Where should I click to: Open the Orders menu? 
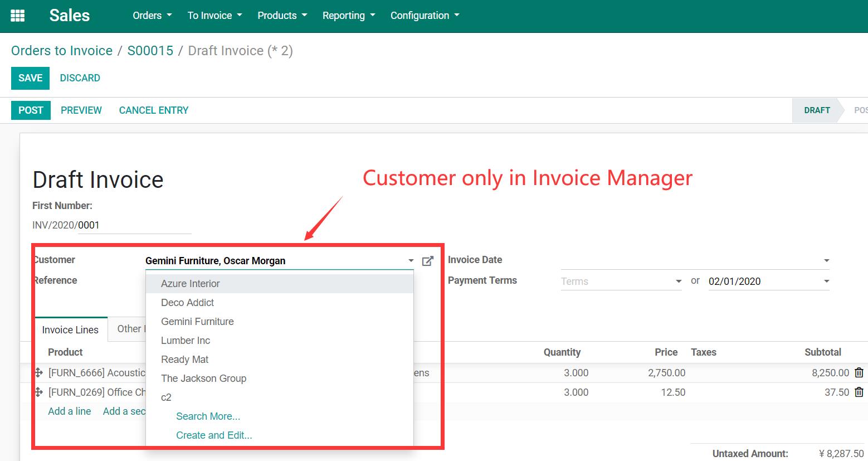tap(152, 16)
